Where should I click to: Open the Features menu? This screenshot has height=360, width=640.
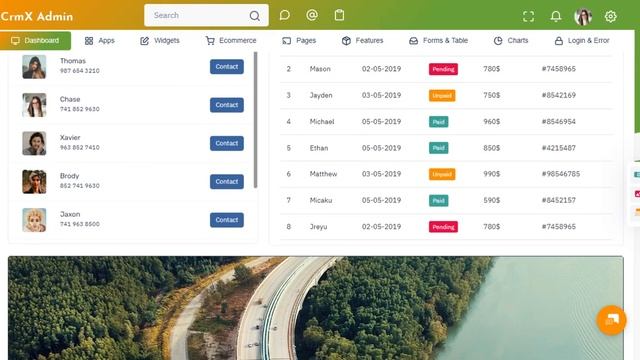[362, 40]
